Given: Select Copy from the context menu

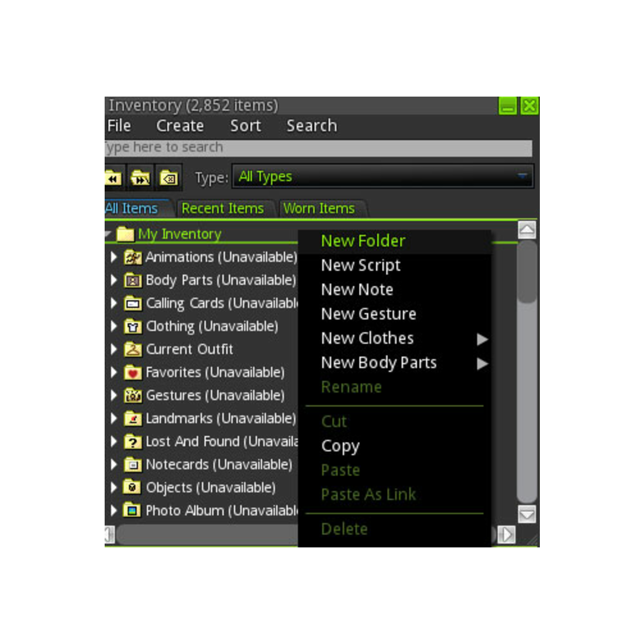Looking at the screenshot, I should coord(340,446).
